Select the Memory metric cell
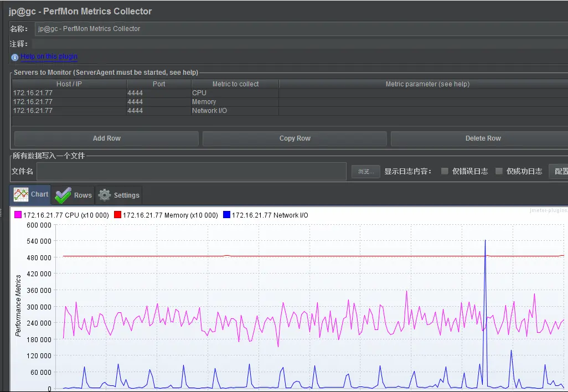 pyautogui.click(x=235, y=102)
